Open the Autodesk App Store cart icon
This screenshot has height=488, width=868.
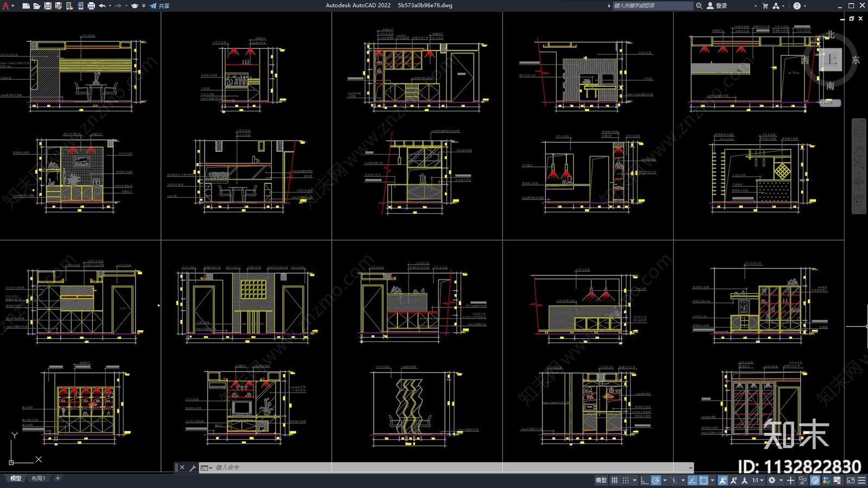[x=765, y=6]
